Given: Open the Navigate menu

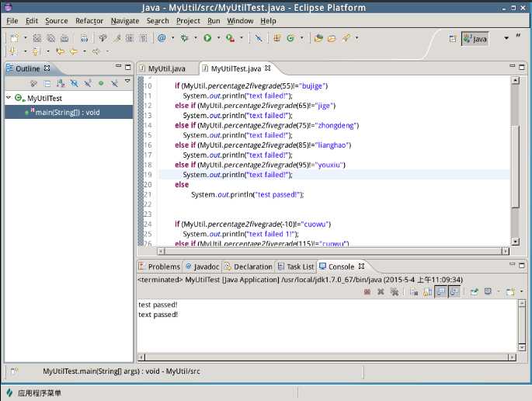Looking at the screenshot, I should pos(125,21).
